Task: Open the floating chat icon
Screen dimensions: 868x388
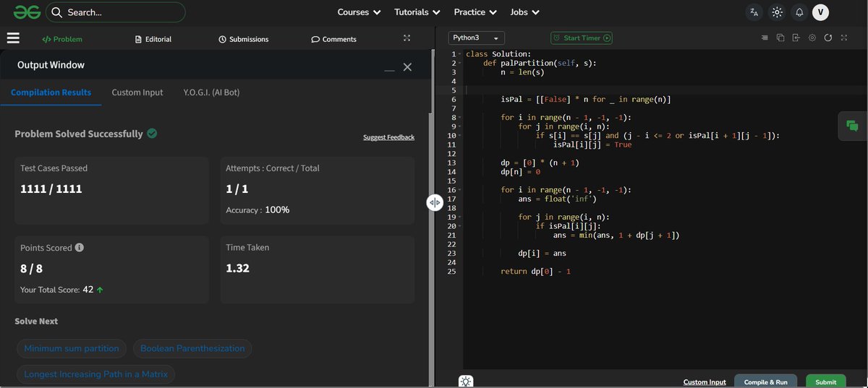Action: [x=852, y=126]
